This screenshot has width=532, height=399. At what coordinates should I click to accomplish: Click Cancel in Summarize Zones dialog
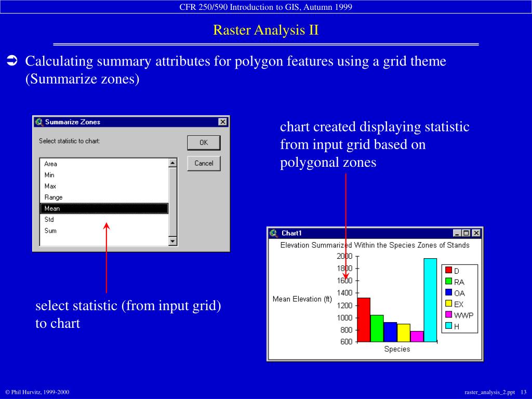tap(204, 163)
